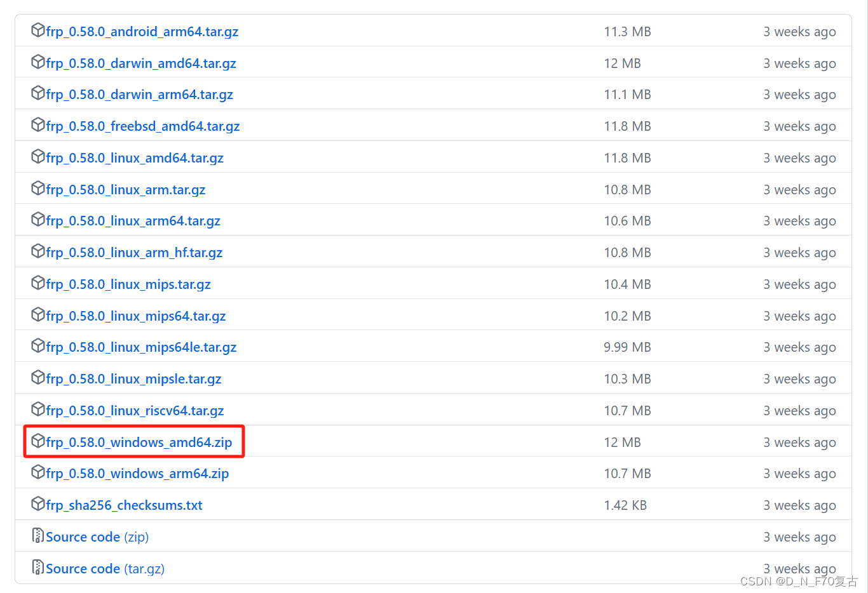Viewport: 868px width, 593px height.
Task: Download frp_0.58.0_darwin_amd64.tar.gz
Action: point(141,63)
